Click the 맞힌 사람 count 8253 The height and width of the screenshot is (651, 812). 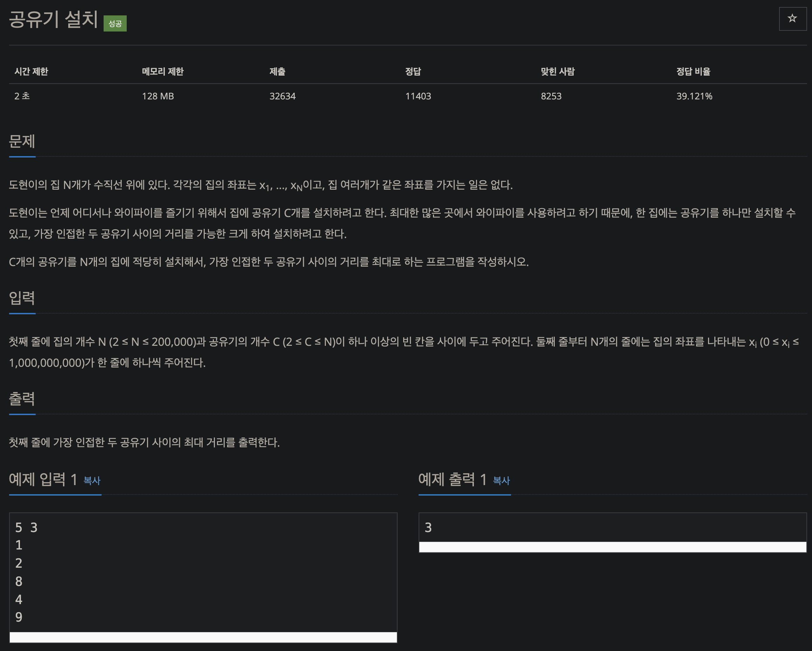pos(551,96)
